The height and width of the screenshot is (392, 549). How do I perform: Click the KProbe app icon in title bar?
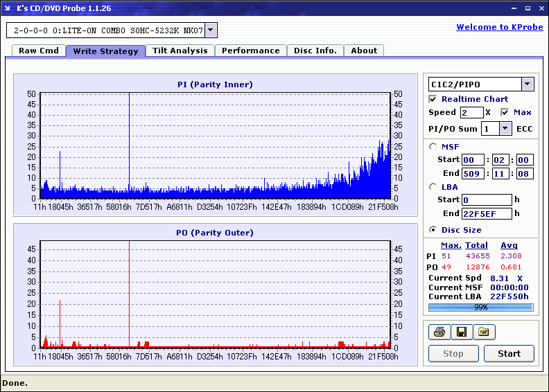(x=8, y=8)
